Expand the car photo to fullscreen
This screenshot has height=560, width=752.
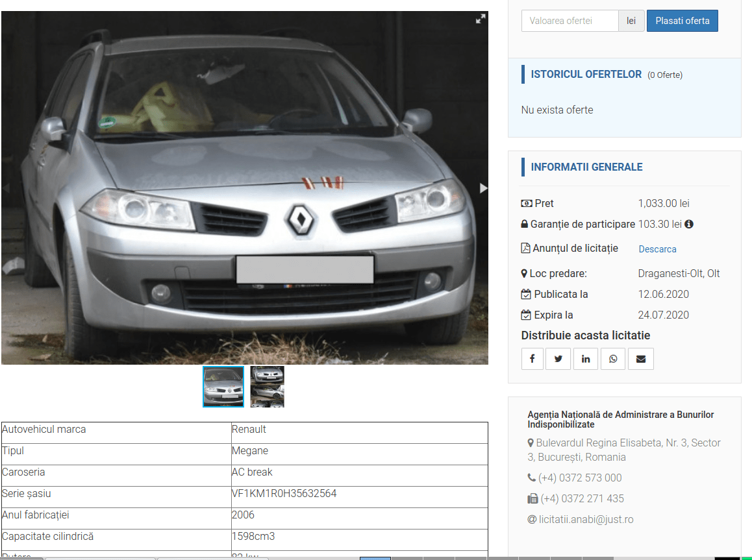[481, 19]
